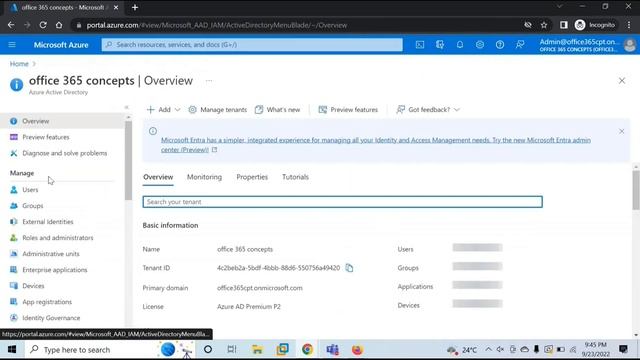Open Roles and administrators
640x360 pixels.
pyautogui.click(x=58, y=238)
